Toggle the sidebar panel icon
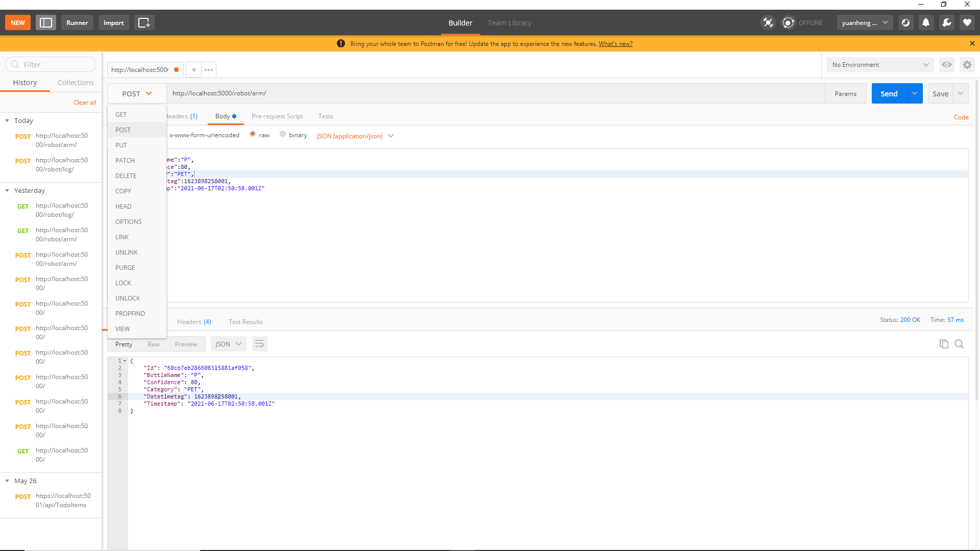This screenshot has width=980, height=551. click(46, 22)
